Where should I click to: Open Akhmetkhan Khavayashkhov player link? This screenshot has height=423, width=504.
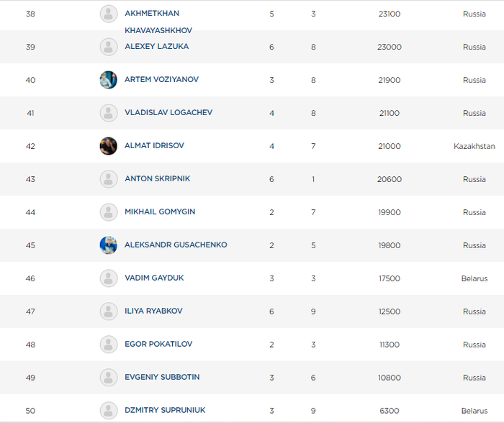pos(158,22)
